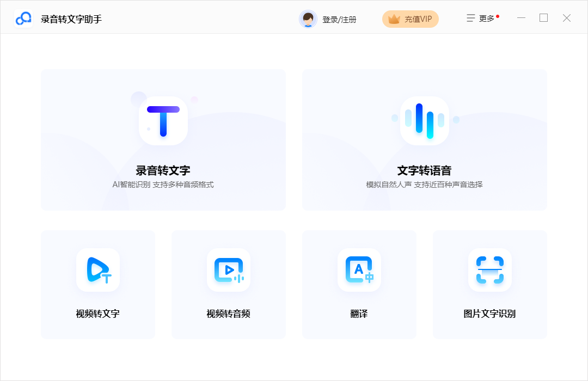Click the app logo in the title bar

[x=23, y=17]
